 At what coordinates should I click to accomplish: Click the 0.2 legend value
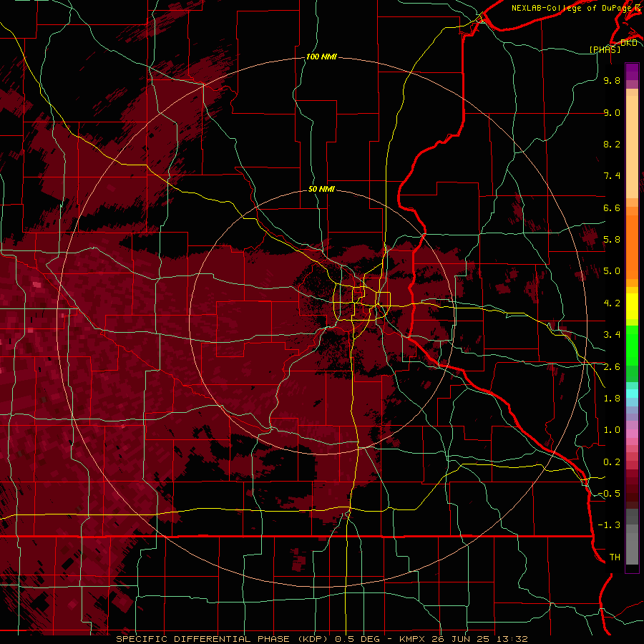(612, 462)
